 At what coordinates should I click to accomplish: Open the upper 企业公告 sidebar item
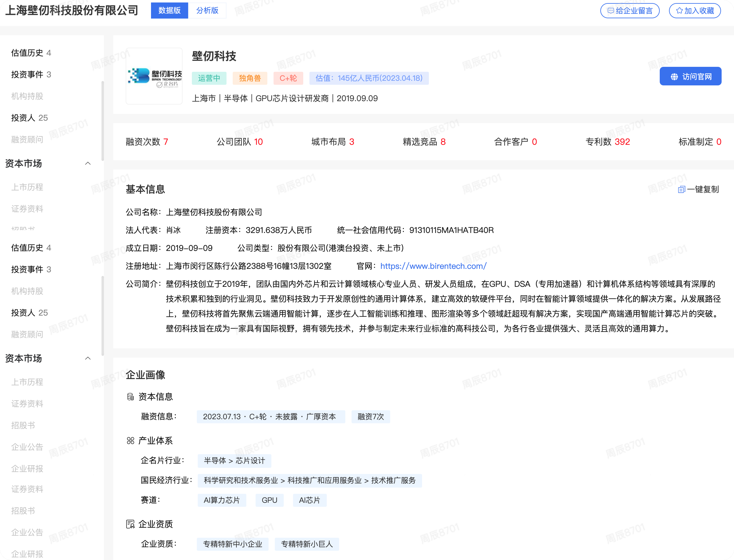pyautogui.click(x=27, y=447)
